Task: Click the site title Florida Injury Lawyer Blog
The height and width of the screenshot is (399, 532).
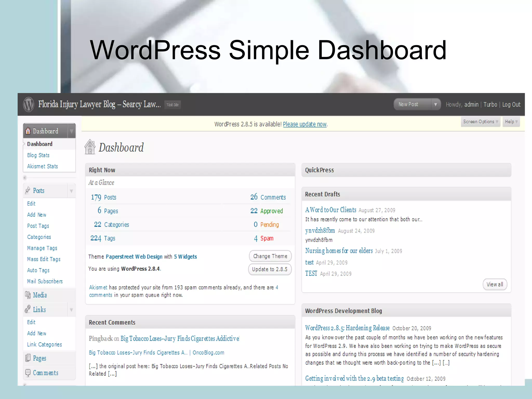Action: pos(99,104)
